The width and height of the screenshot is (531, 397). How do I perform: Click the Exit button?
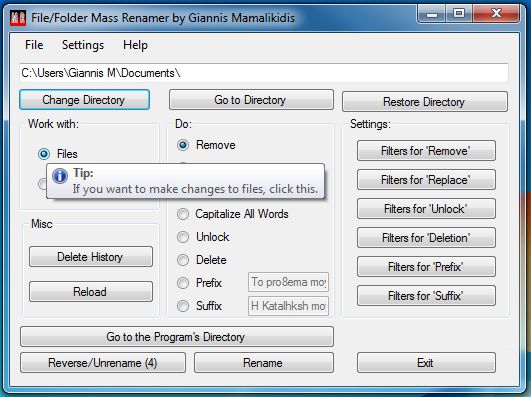tap(426, 363)
